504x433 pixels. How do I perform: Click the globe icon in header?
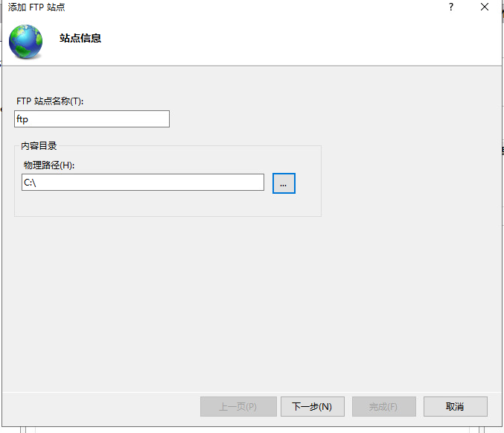tap(25, 42)
